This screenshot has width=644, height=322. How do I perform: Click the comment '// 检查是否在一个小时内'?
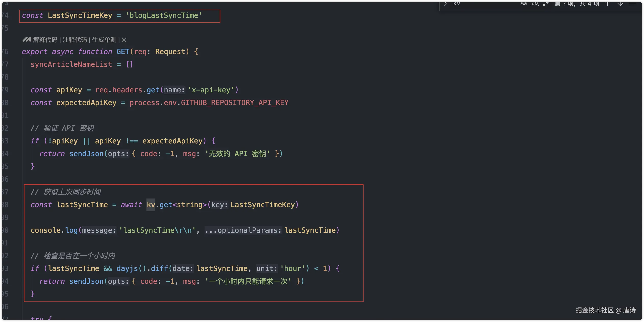[x=73, y=256]
